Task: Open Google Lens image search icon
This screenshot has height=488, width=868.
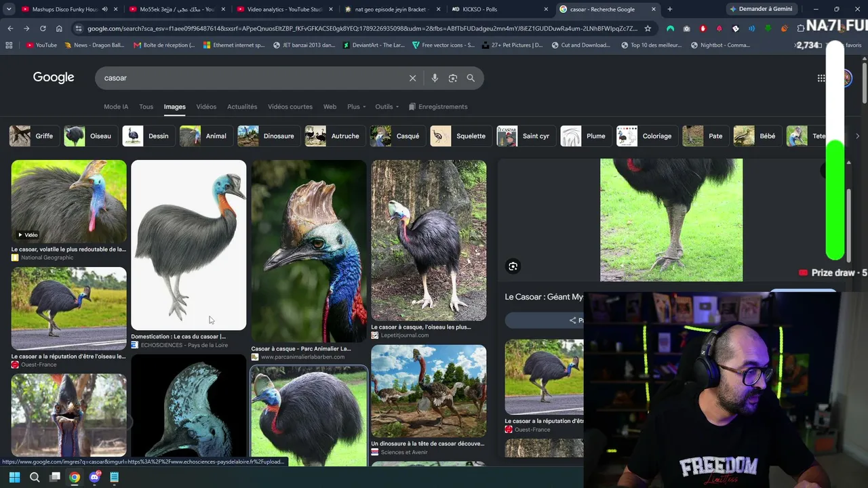Action: tap(453, 78)
